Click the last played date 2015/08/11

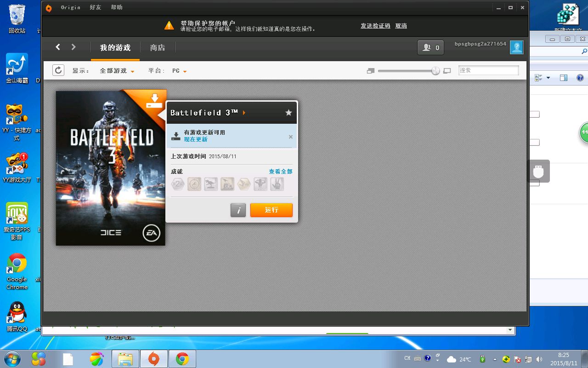click(x=223, y=156)
